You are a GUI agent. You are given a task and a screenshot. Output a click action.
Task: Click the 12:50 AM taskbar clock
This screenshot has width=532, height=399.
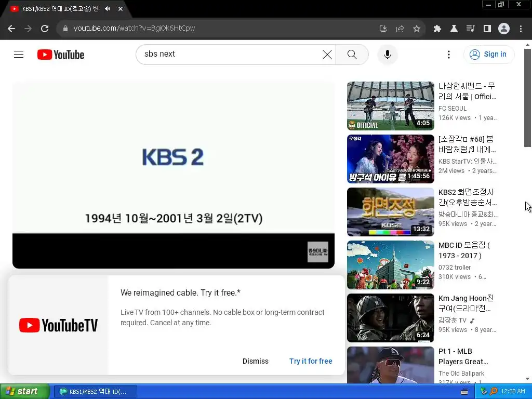click(513, 392)
